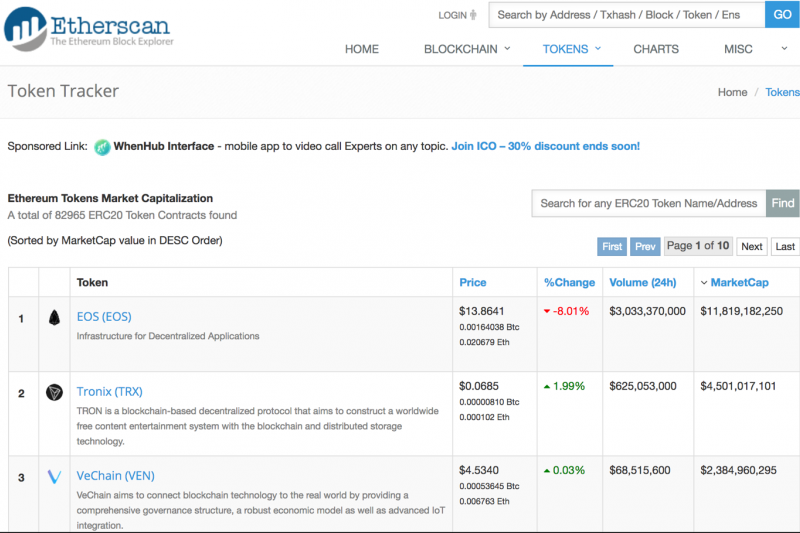This screenshot has height=533, width=800.
Task: Click EOS market cap $11,819,182,250
Action: (x=741, y=311)
